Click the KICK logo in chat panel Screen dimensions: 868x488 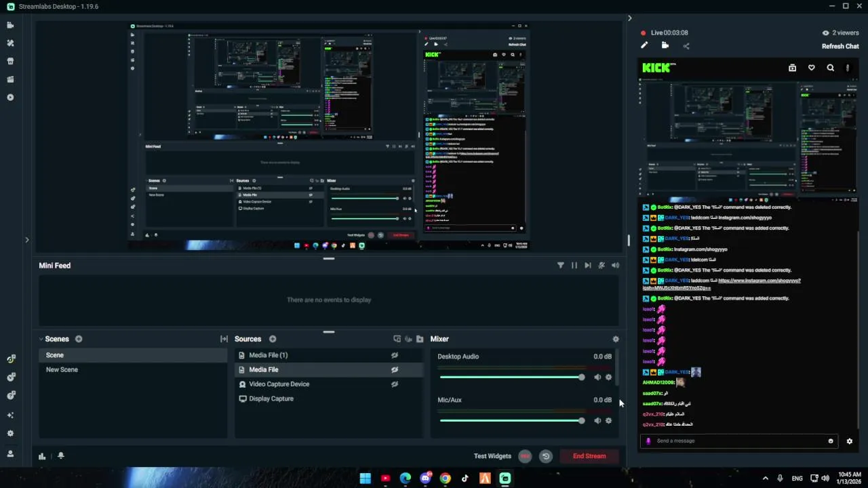tap(659, 68)
